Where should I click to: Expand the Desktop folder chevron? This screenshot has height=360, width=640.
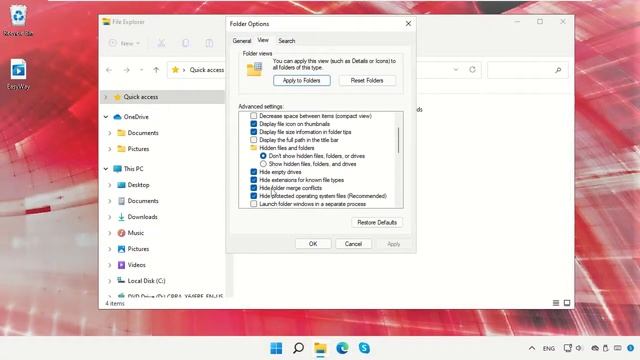click(x=109, y=185)
